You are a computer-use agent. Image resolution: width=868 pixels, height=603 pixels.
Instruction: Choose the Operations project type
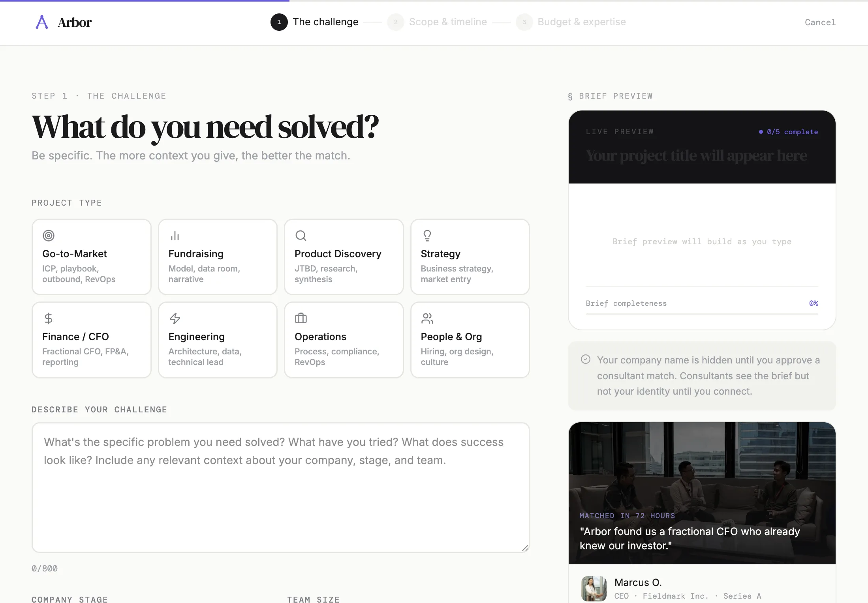[x=344, y=339]
